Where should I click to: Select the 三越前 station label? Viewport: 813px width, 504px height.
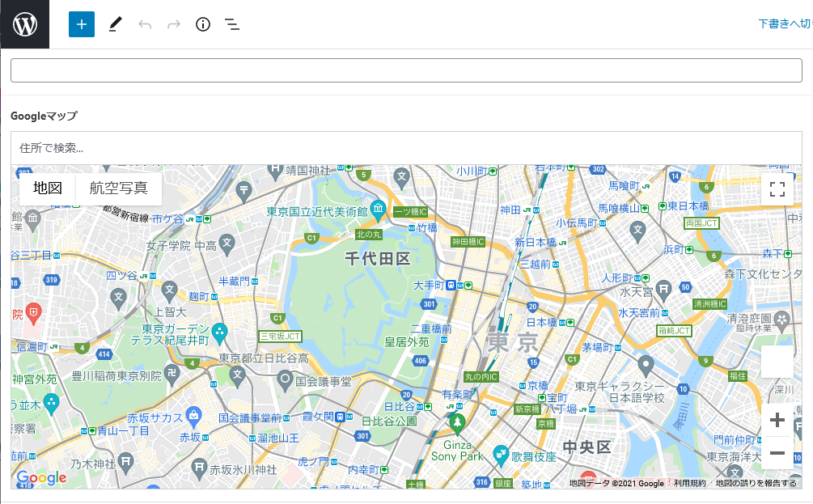point(536,264)
